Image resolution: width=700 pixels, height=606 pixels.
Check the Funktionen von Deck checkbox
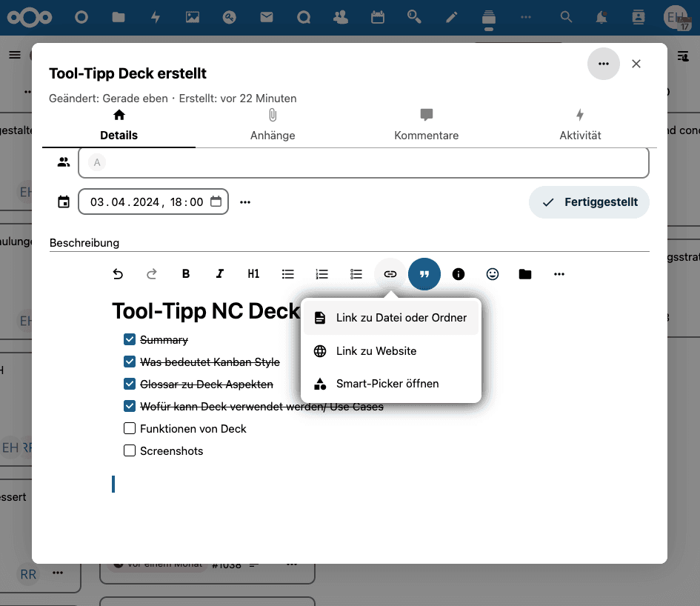pyautogui.click(x=130, y=428)
